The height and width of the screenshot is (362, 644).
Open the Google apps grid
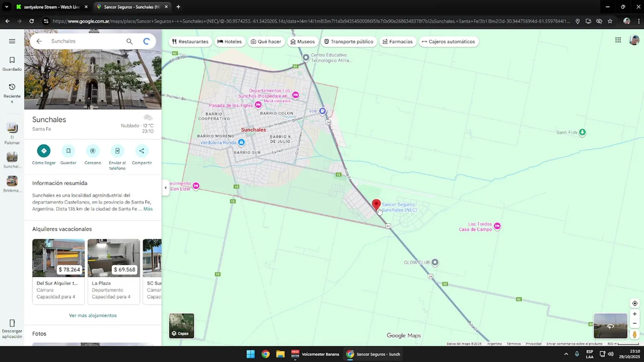(x=618, y=40)
